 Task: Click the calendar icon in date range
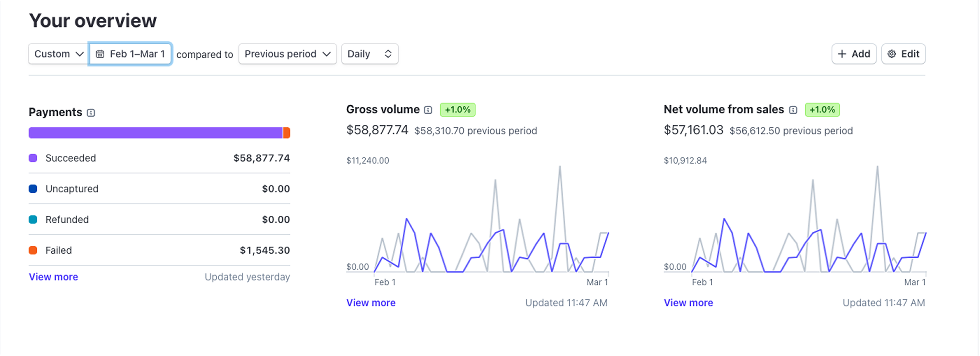coord(100,54)
